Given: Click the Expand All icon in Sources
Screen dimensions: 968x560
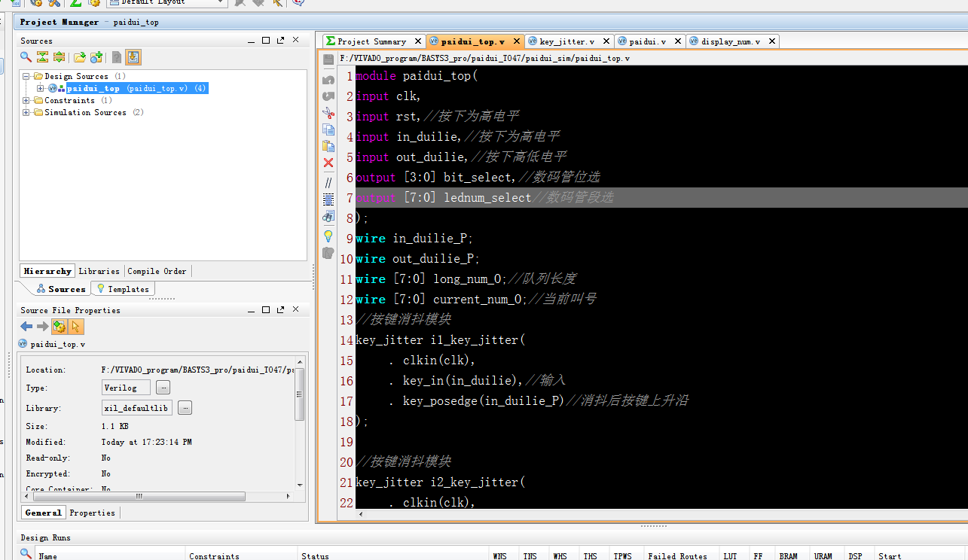Looking at the screenshot, I should click(59, 57).
